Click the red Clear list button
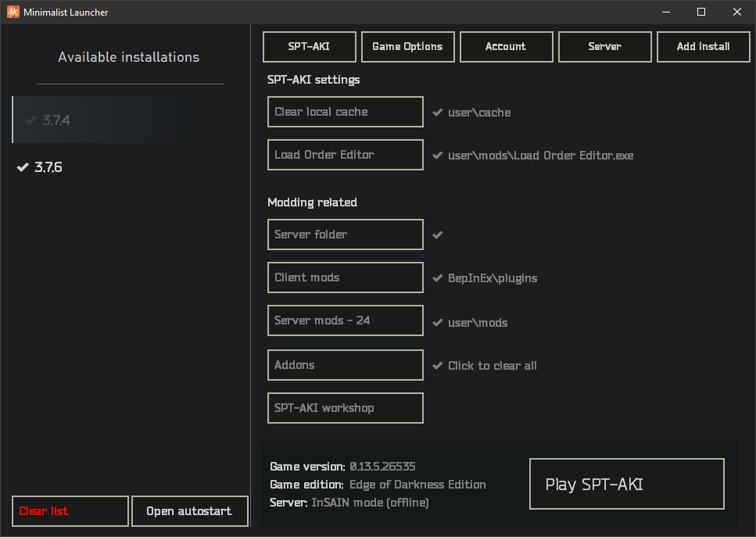 click(x=70, y=511)
